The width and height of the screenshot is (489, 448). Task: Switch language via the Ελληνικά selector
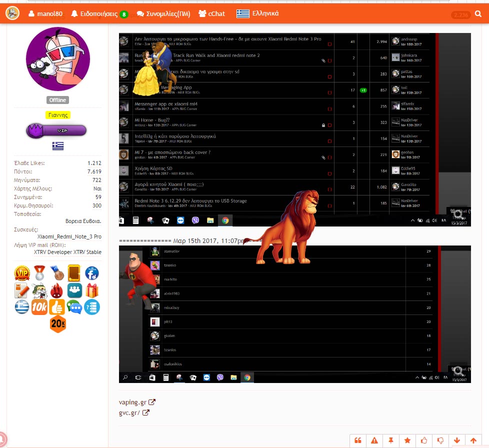tap(257, 13)
